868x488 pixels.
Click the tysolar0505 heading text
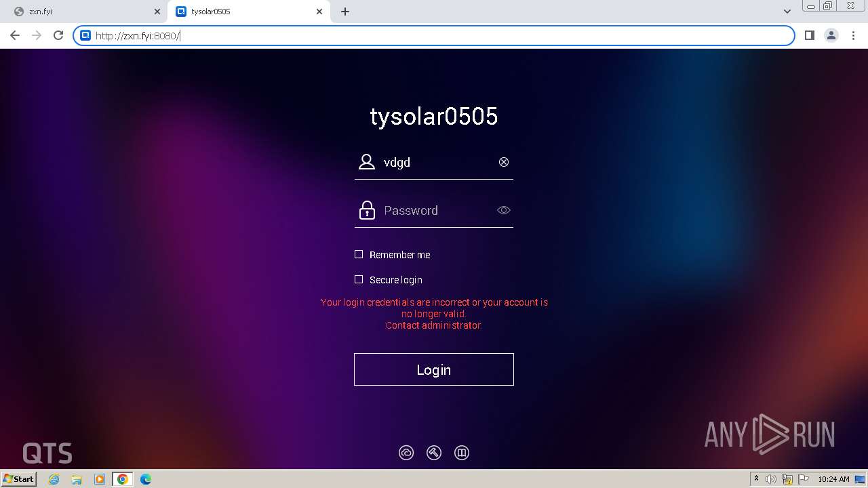[434, 116]
